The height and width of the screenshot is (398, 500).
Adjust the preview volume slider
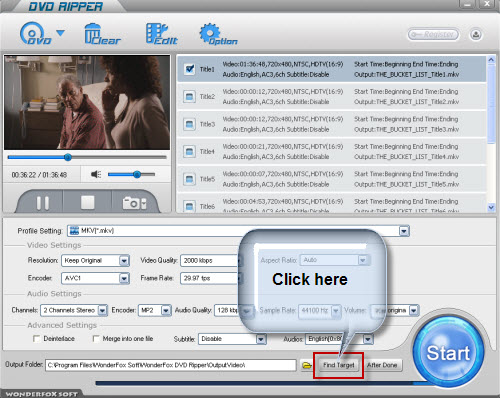coord(131,174)
